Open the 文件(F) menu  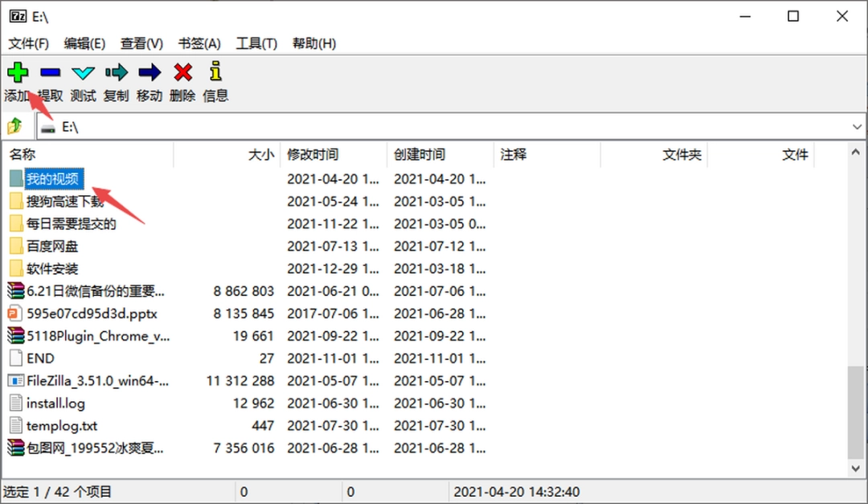[x=28, y=43]
